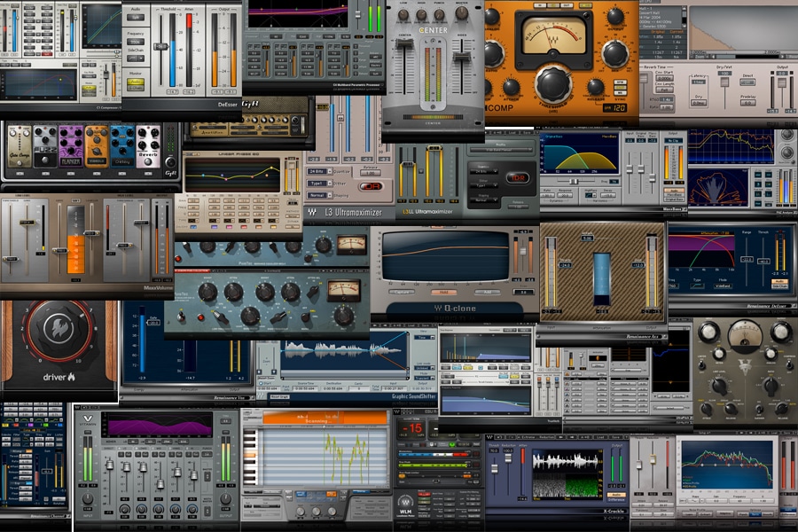This screenshot has height=532, width=798.
Task: Click the flame knob in the driver plugin
Action: tap(59, 328)
